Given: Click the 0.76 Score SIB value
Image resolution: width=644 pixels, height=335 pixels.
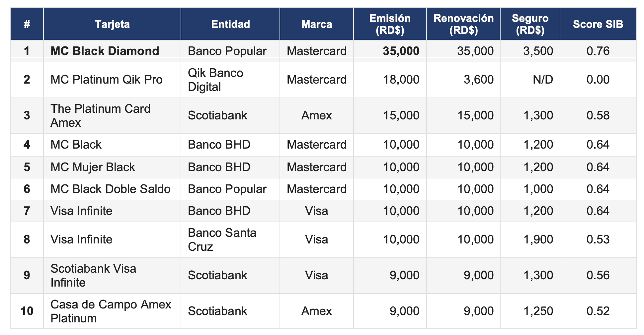Looking at the screenshot, I should point(598,51).
